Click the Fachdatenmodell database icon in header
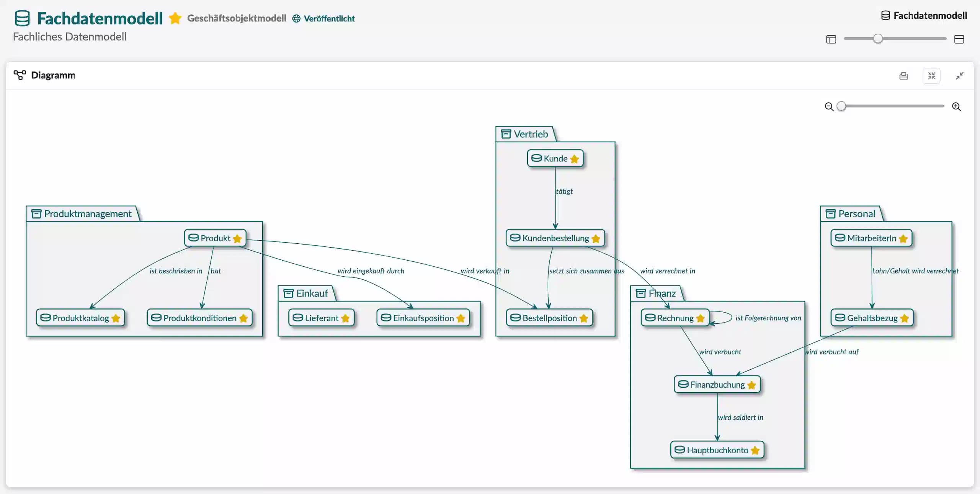 pos(22,18)
